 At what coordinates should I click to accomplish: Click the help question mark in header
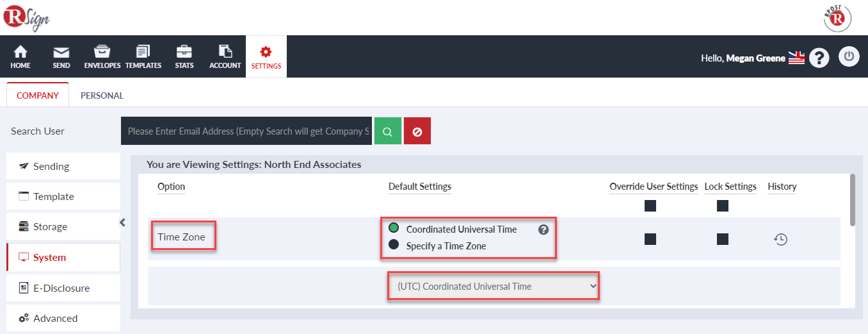pyautogui.click(x=819, y=58)
